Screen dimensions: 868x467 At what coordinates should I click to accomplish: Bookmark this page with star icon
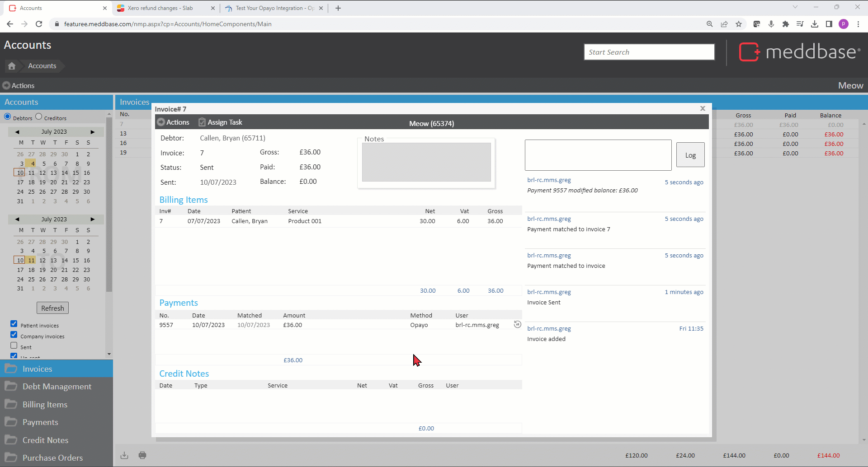click(x=739, y=24)
